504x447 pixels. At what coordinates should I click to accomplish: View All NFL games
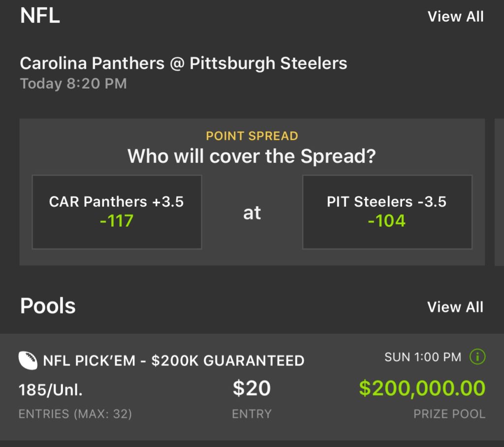click(x=455, y=16)
